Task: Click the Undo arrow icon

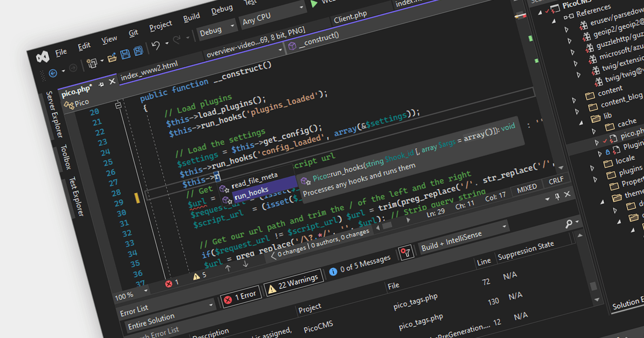Action: click(x=156, y=46)
